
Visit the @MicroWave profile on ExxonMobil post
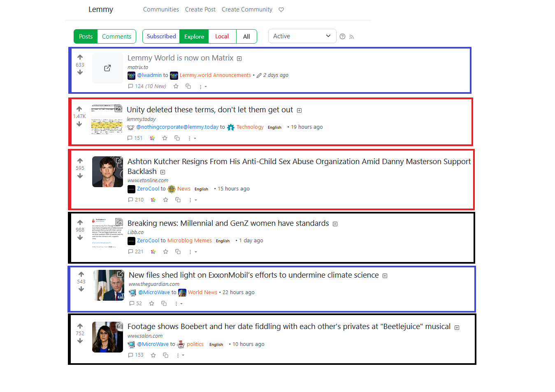(x=154, y=292)
